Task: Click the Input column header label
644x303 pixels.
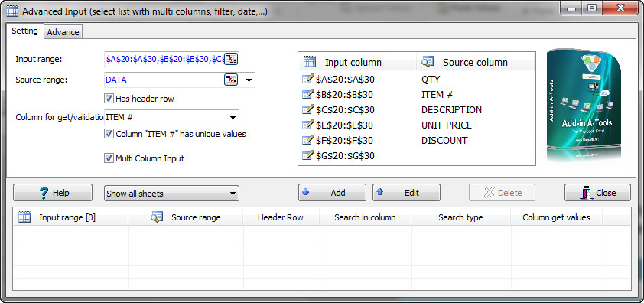Action: click(x=353, y=63)
